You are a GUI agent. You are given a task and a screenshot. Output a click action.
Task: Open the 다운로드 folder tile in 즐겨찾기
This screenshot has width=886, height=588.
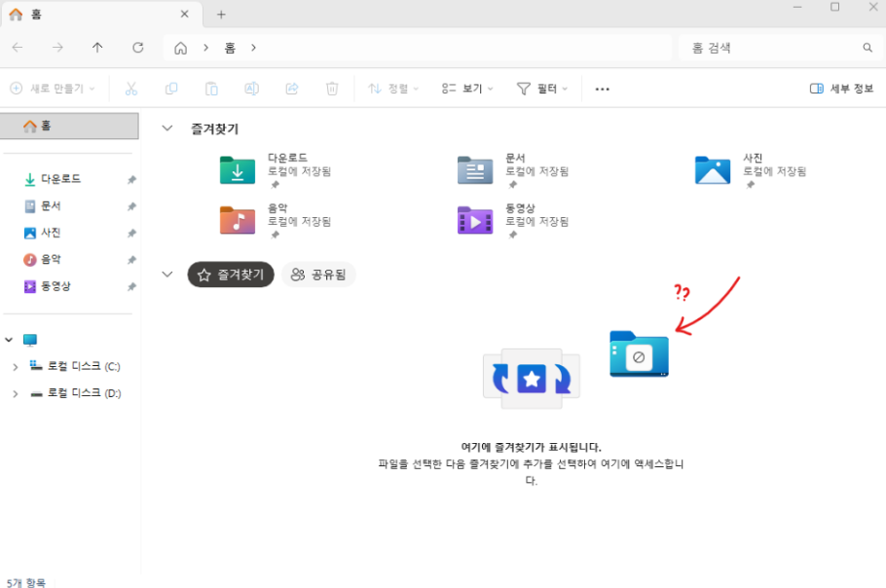pyautogui.click(x=277, y=170)
